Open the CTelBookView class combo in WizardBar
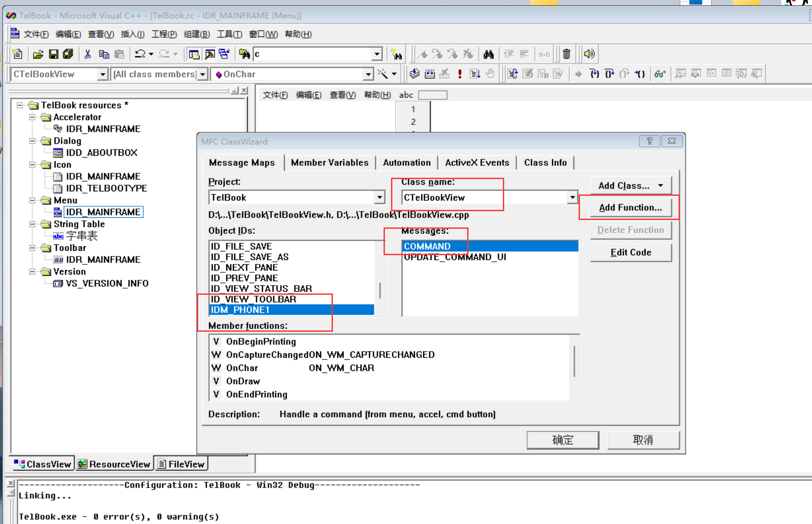The image size is (812, 524). 103,74
